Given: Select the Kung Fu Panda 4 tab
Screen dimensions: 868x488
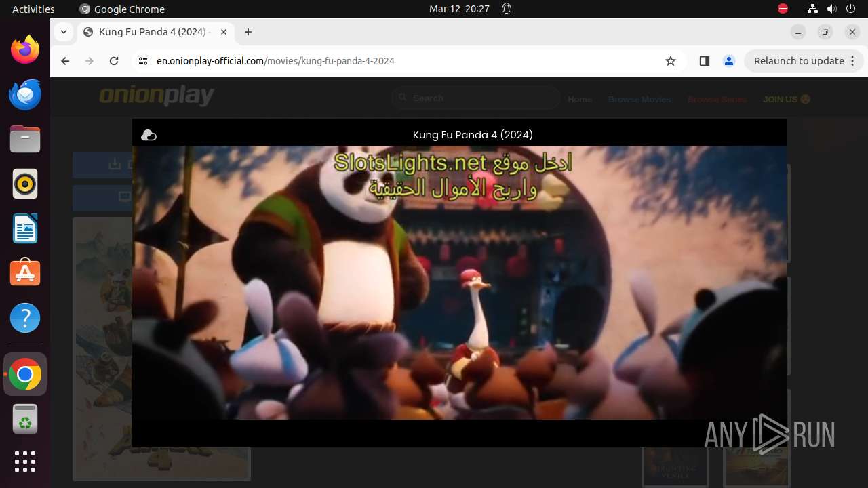Looking at the screenshot, I should point(155,32).
